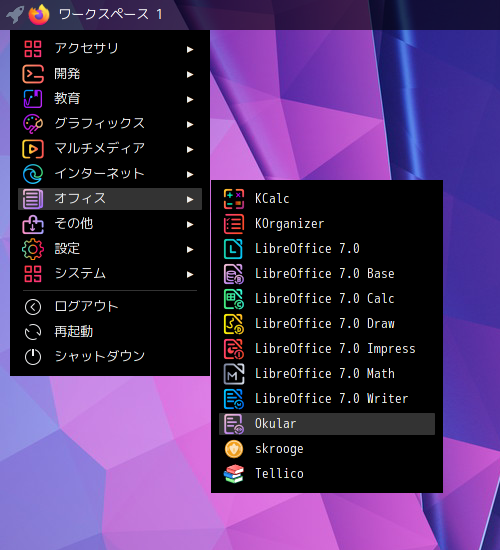
Task: Click the Tellico books icon
Action: pyautogui.click(x=234, y=474)
